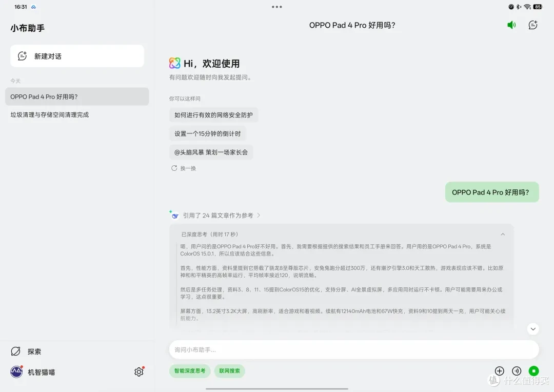Click the 小布助手 colorful logo beside Hi
The image size is (554, 392).
click(x=174, y=63)
